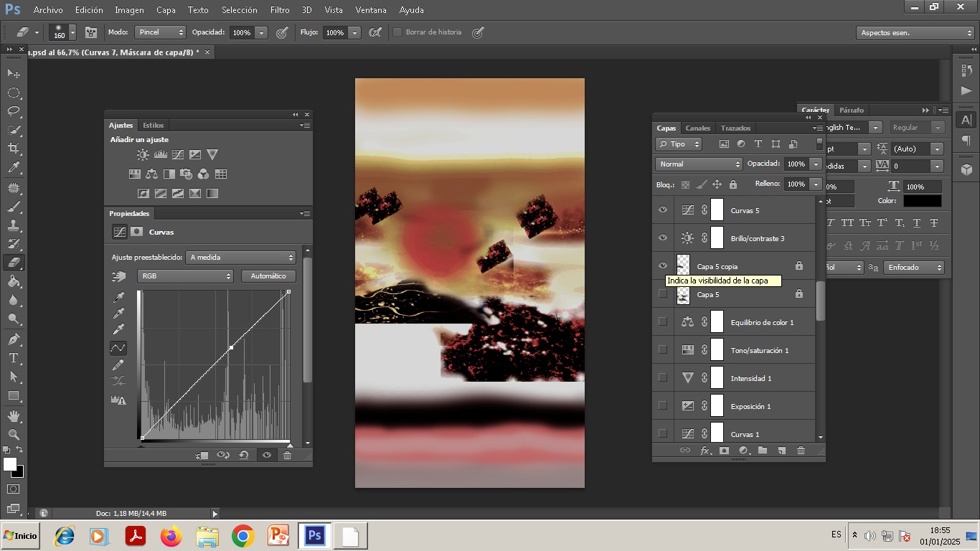Switch to the Trazados tab
This screenshot has width=980, height=551.
(735, 128)
